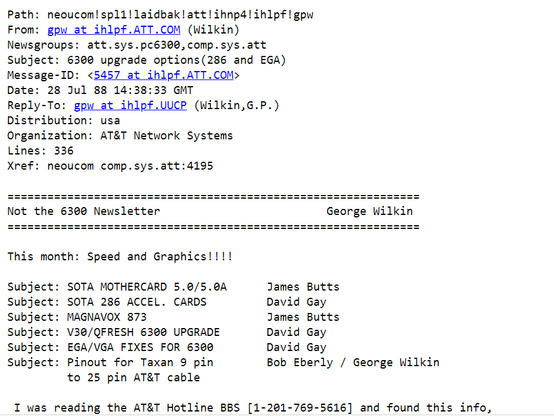554x416 pixels.
Task: Click the Xref neoucom comp.sys.att:4195 line
Action: pyautogui.click(x=110, y=166)
